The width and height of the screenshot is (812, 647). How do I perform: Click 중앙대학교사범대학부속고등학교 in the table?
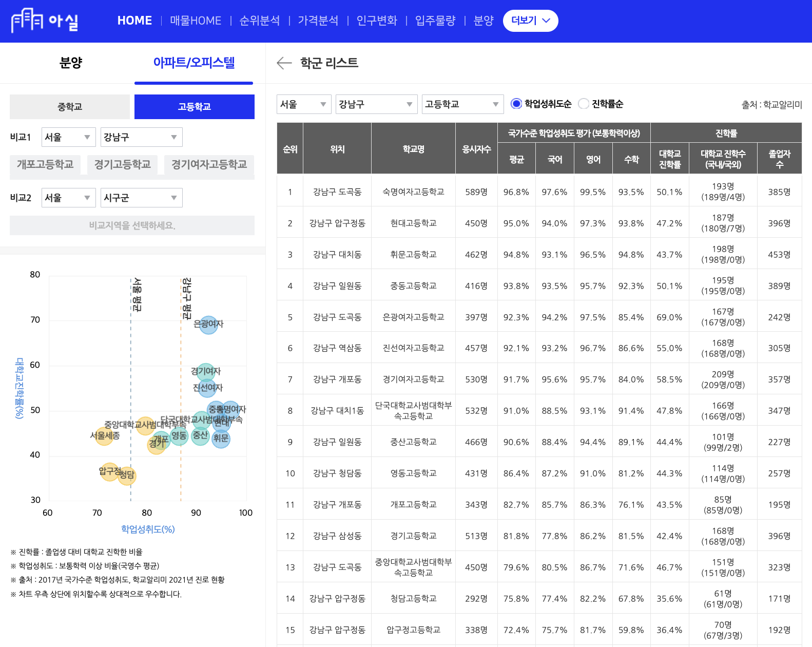(x=413, y=567)
